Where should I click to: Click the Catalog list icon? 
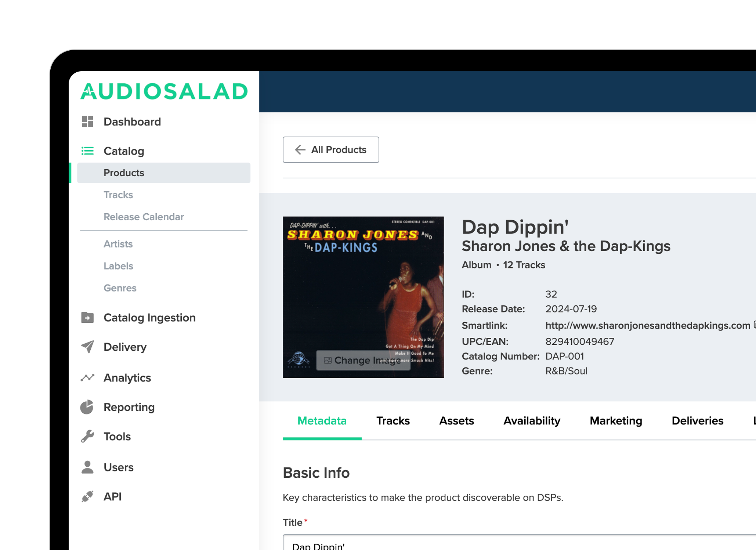(87, 151)
